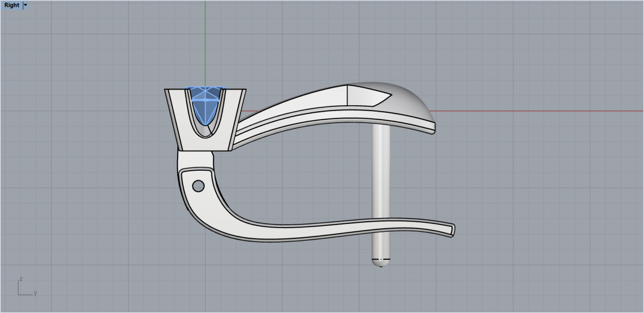Open the Right viewport dropdown arrow
The height and width of the screenshot is (313, 644).
26,5
